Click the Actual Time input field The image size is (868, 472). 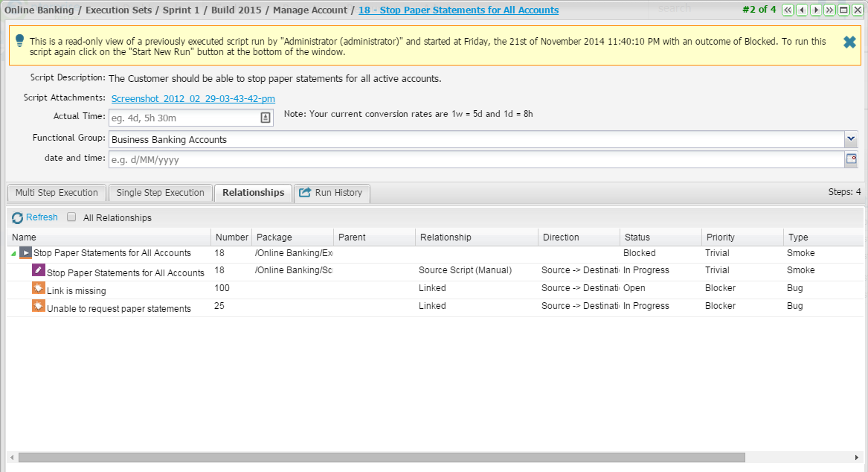coord(183,118)
